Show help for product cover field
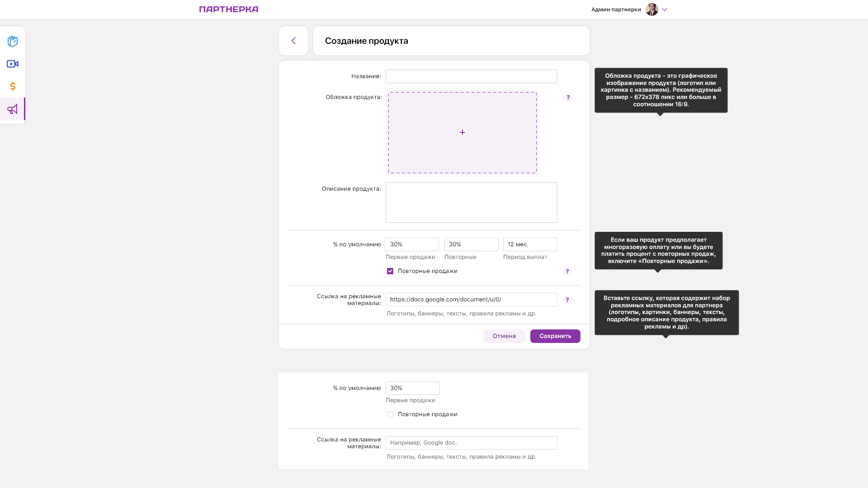This screenshot has height=488, width=868. coord(568,97)
